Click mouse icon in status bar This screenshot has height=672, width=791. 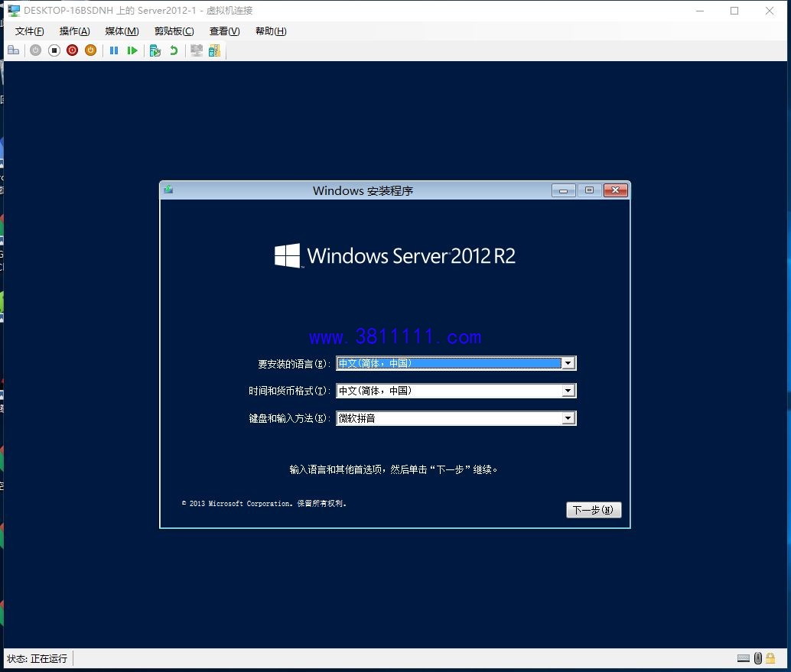coord(757,658)
